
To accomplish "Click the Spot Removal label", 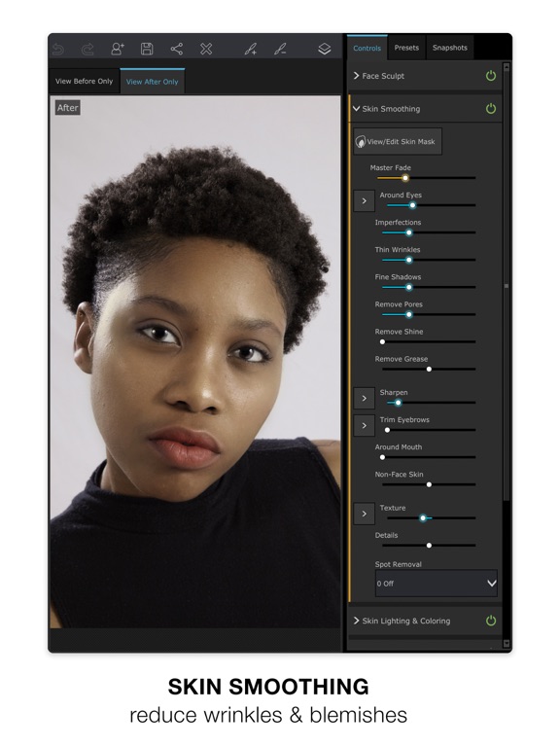I will click(398, 564).
